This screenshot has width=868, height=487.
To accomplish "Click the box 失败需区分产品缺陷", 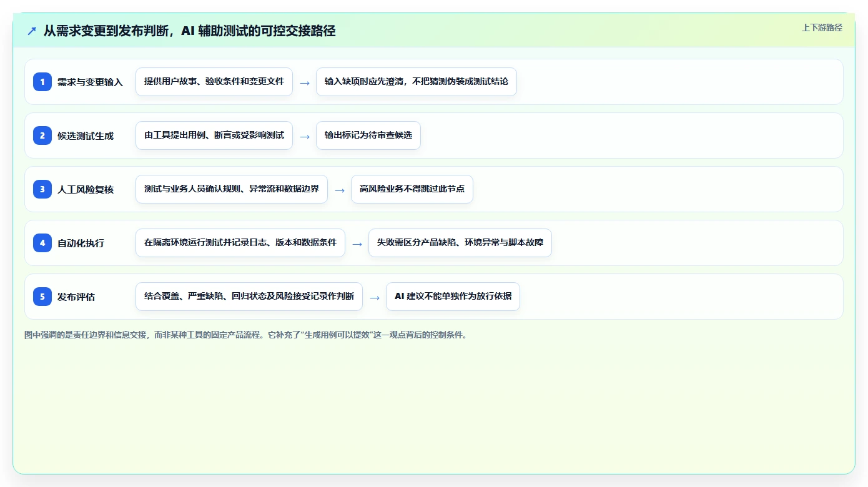I will [460, 243].
